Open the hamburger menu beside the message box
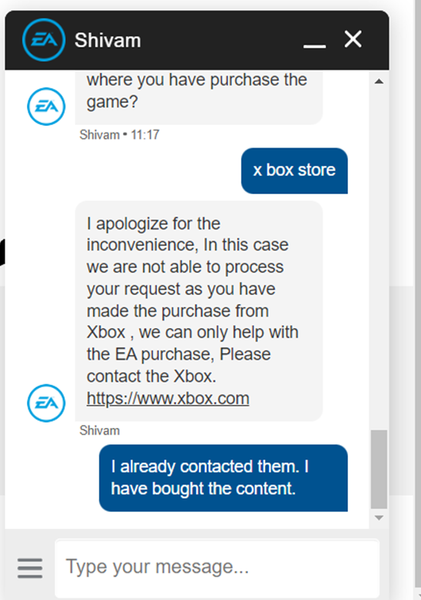 pyautogui.click(x=30, y=568)
